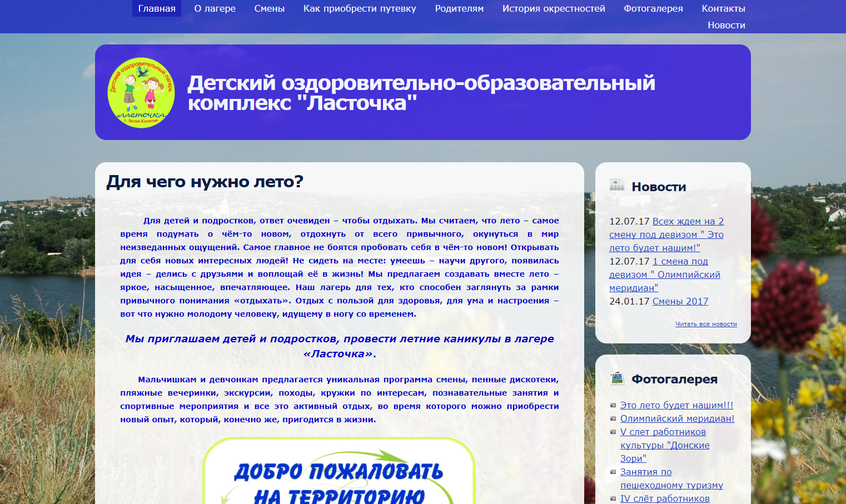Click the Новости sidebar heading
Image resolution: width=846 pixels, height=504 pixels.
[659, 187]
